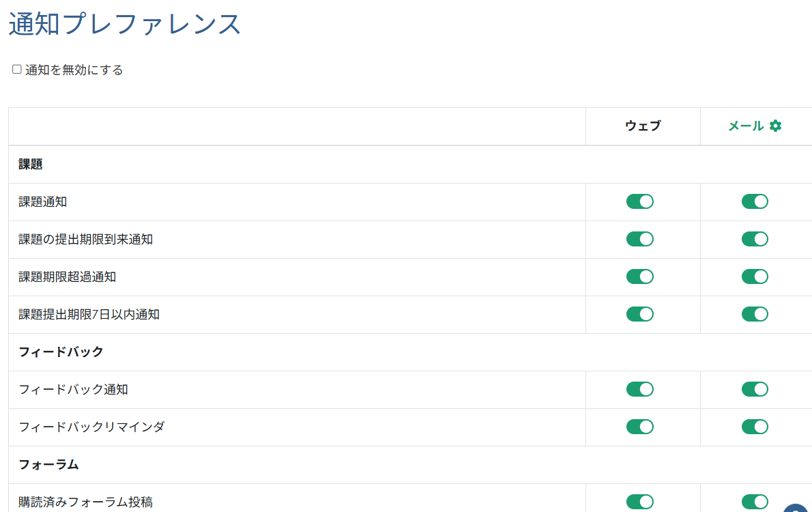Toggle メール switch for 課題通知

(755, 201)
